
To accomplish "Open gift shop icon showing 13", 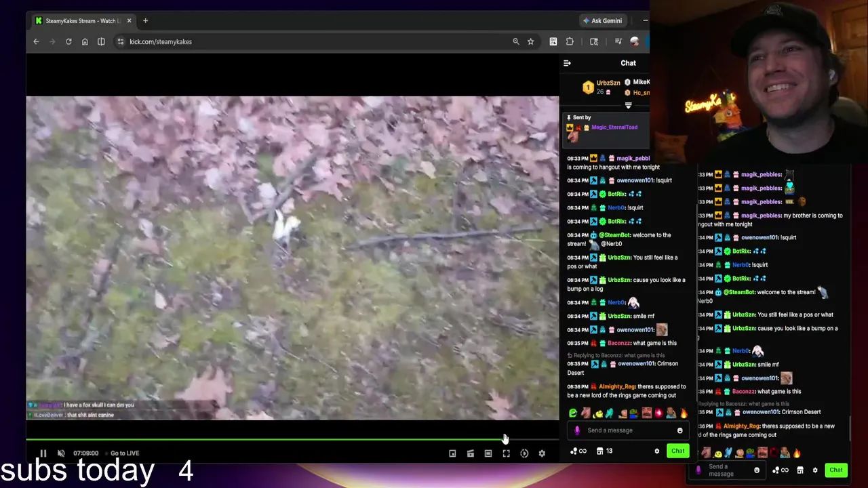I will (604, 451).
